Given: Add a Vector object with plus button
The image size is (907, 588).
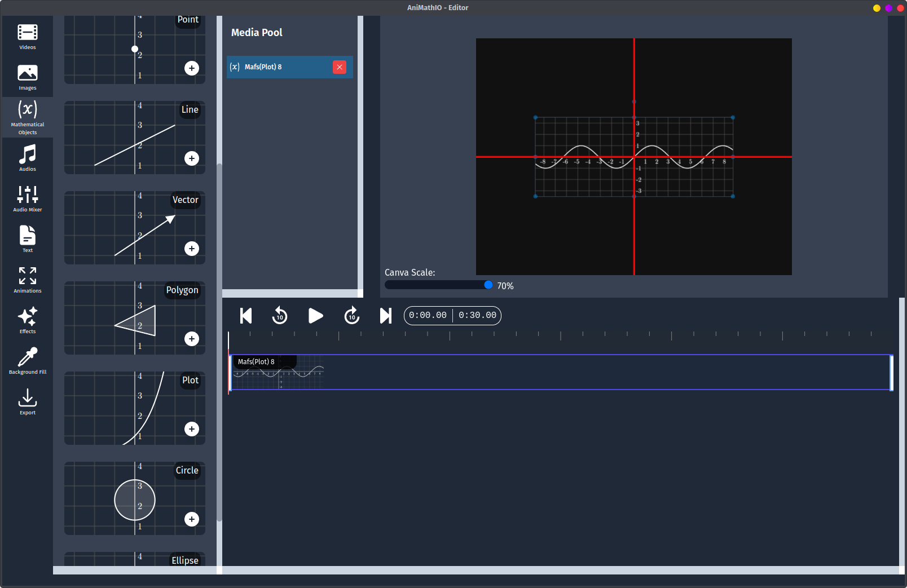Looking at the screenshot, I should point(192,249).
